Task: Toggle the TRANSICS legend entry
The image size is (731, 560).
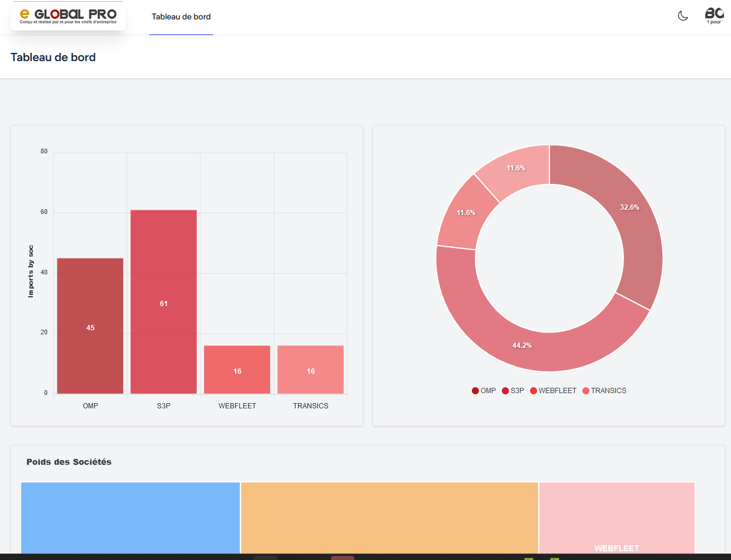Action: (604, 391)
